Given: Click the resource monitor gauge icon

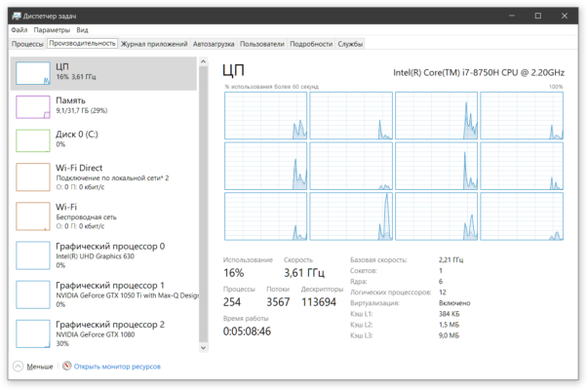Looking at the screenshot, I should (x=66, y=366).
